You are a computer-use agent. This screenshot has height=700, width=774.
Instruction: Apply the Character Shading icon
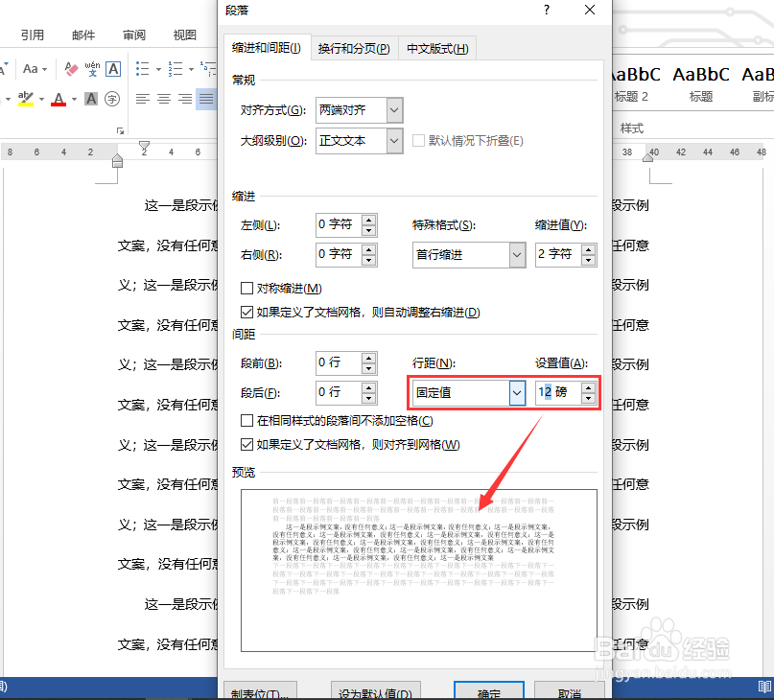(90, 98)
